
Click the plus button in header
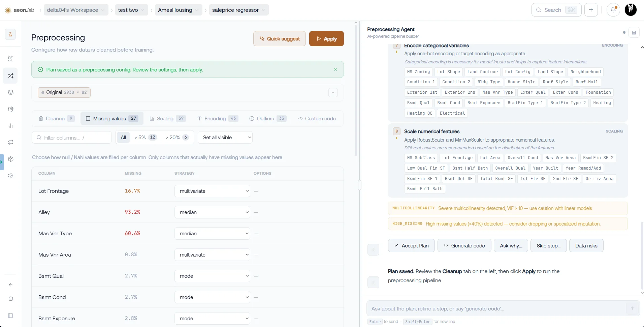[591, 10]
